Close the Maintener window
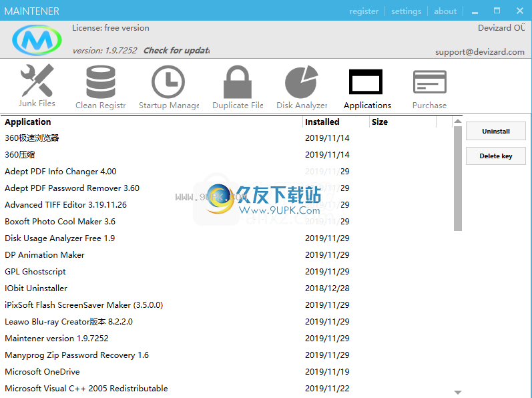Viewport: 532px width, 398px height. click(x=520, y=11)
